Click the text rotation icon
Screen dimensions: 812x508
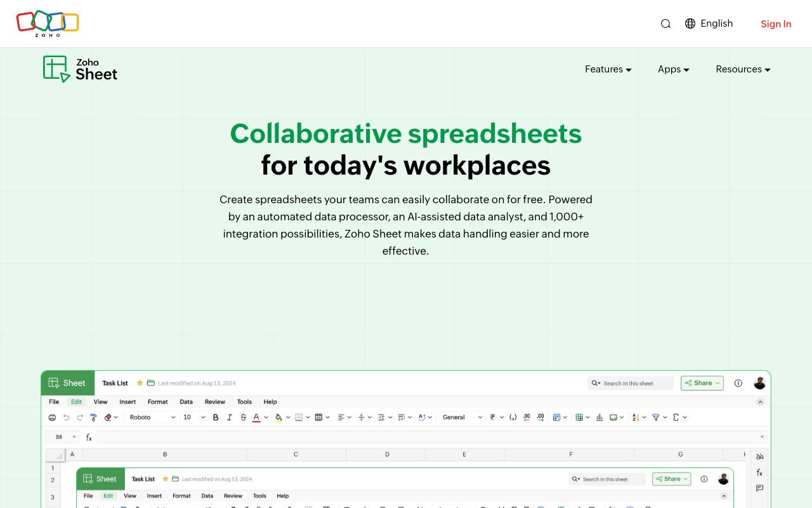pos(422,417)
